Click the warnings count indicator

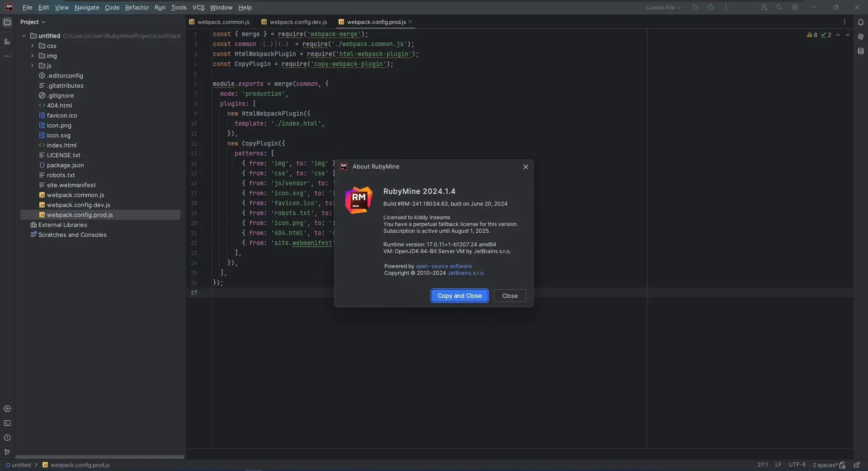[x=812, y=35]
